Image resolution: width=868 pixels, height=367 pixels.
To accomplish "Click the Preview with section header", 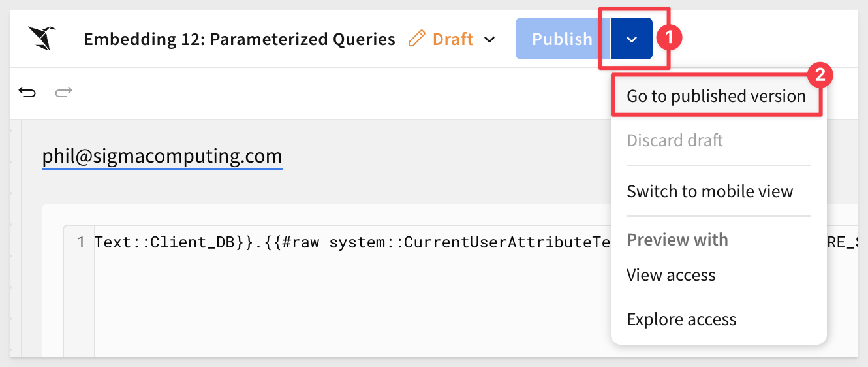I will coord(677,240).
